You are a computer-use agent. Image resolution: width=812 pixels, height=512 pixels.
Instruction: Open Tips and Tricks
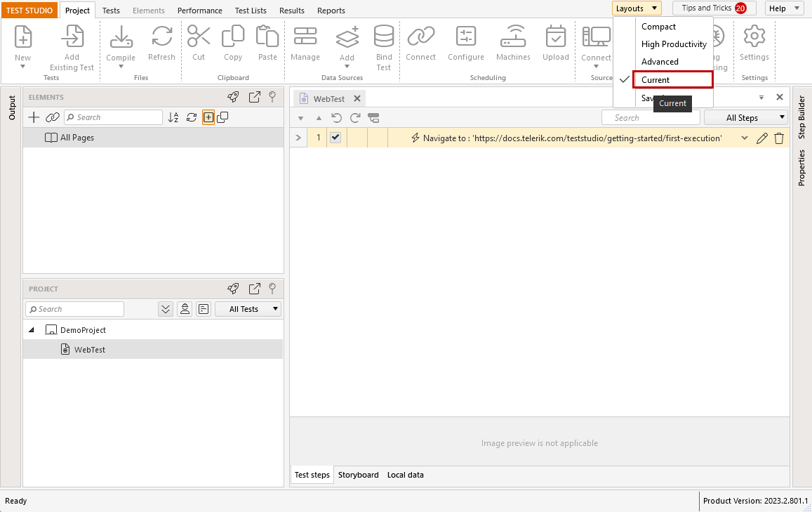click(714, 8)
